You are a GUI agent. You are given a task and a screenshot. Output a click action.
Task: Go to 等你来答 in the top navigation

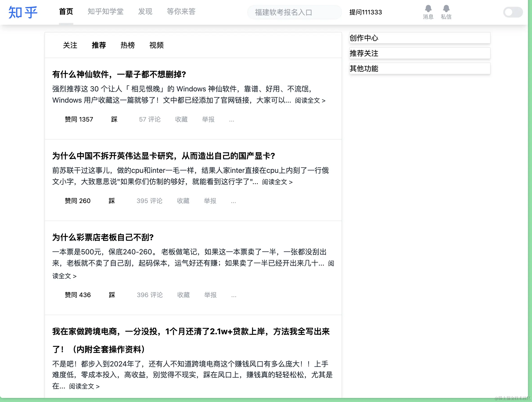point(181,11)
